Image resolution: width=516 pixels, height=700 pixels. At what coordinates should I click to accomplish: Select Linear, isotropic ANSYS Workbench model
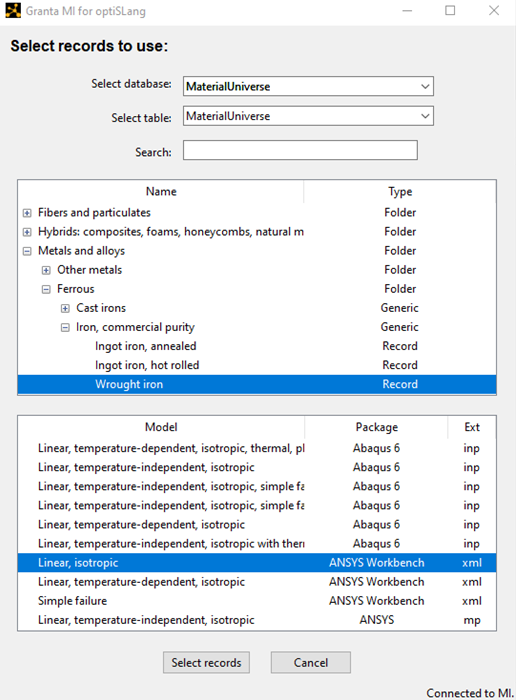click(257, 563)
